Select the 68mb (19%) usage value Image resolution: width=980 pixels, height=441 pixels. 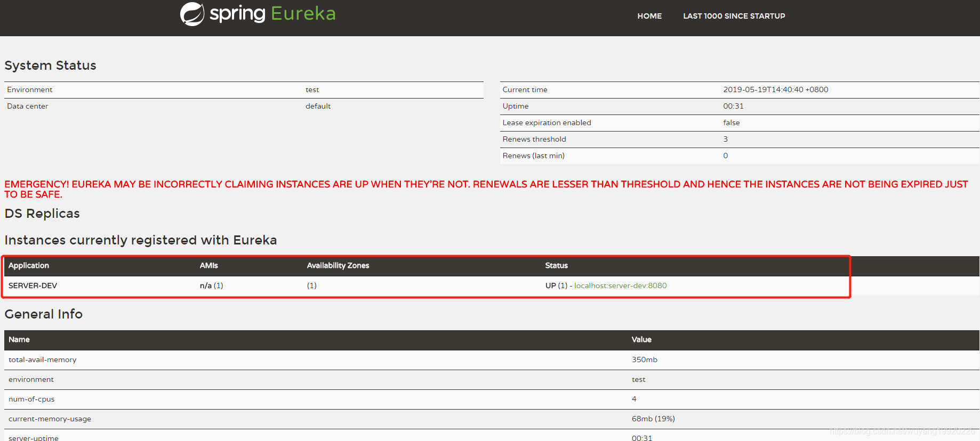pyautogui.click(x=653, y=419)
